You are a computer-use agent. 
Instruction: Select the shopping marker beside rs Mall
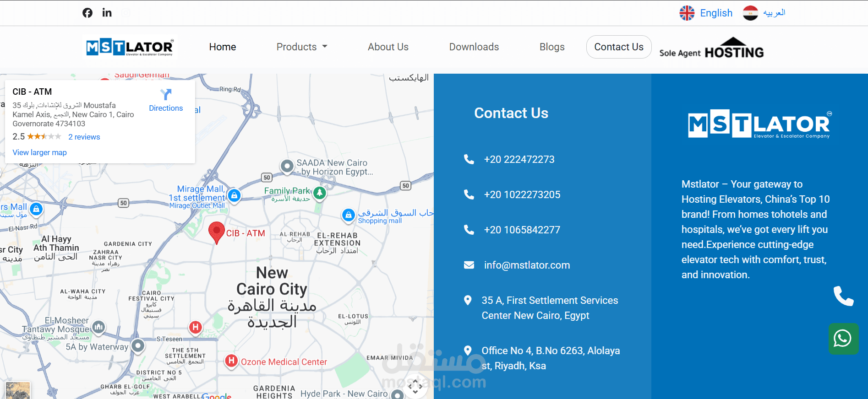[36, 210]
